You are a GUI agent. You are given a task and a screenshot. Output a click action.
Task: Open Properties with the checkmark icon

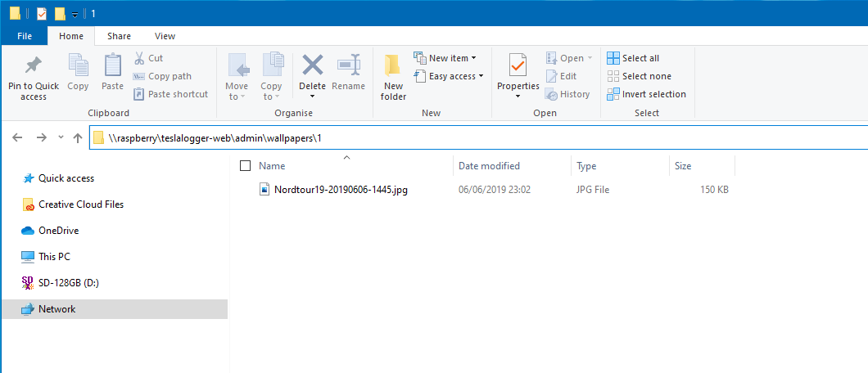tap(518, 65)
